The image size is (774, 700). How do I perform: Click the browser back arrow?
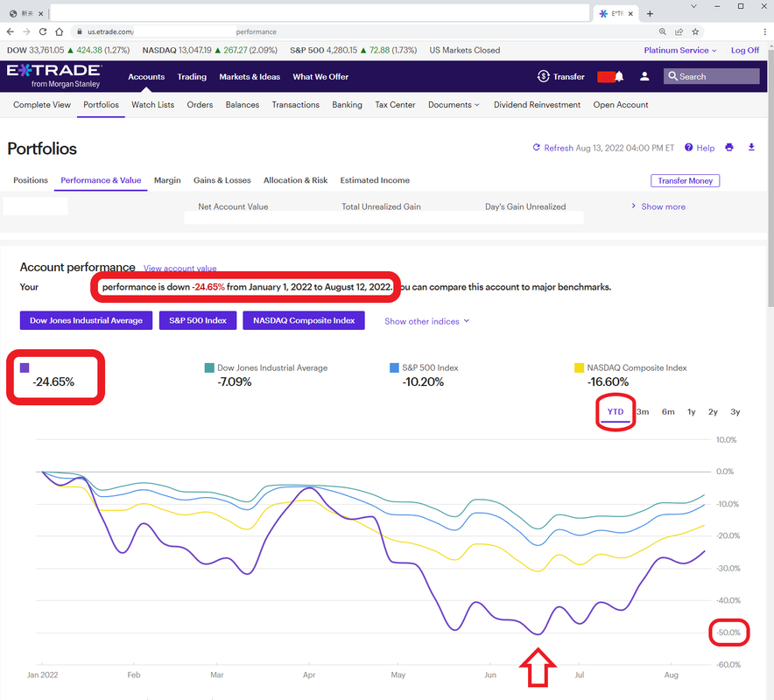(11, 31)
